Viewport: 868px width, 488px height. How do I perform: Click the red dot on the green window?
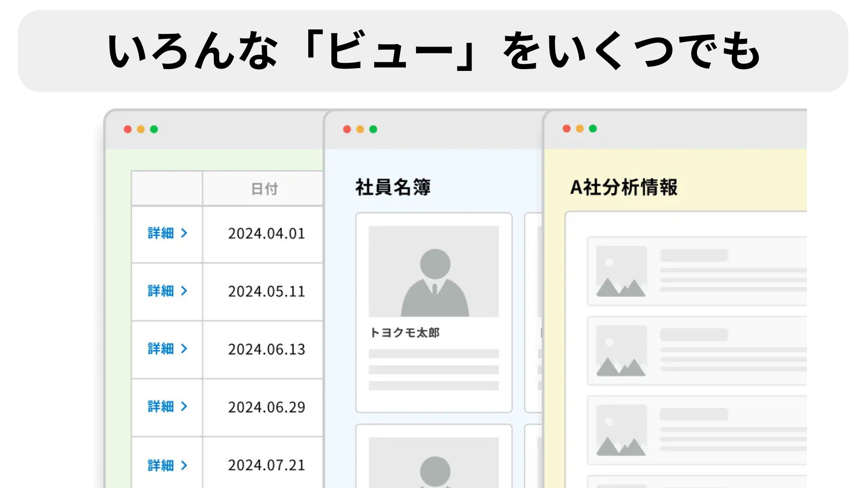pyautogui.click(x=127, y=129)
